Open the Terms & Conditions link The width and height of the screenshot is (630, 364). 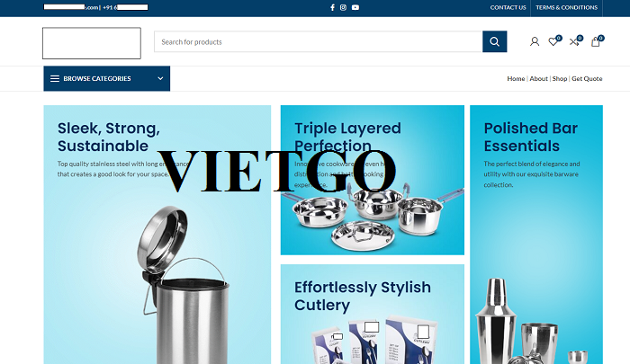566,7
